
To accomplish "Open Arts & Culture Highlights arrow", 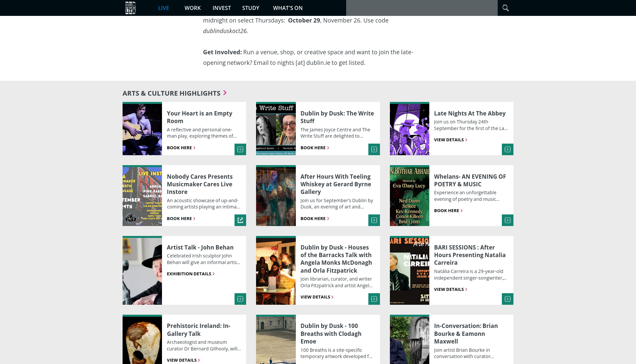I will 225,93.
